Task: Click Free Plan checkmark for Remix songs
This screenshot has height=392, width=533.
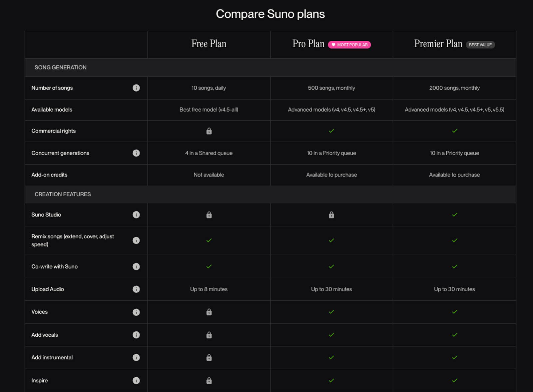Action: click(209, 240)
